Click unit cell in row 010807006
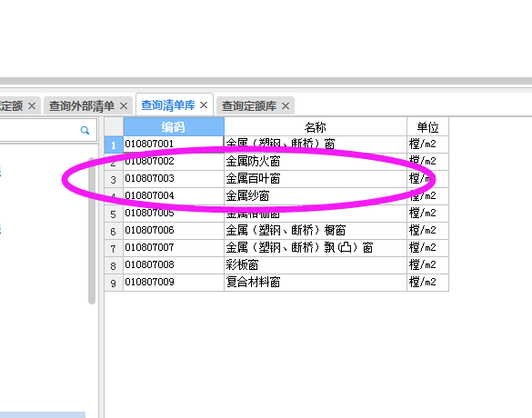 pyautogui.click(x=427, y=231)
